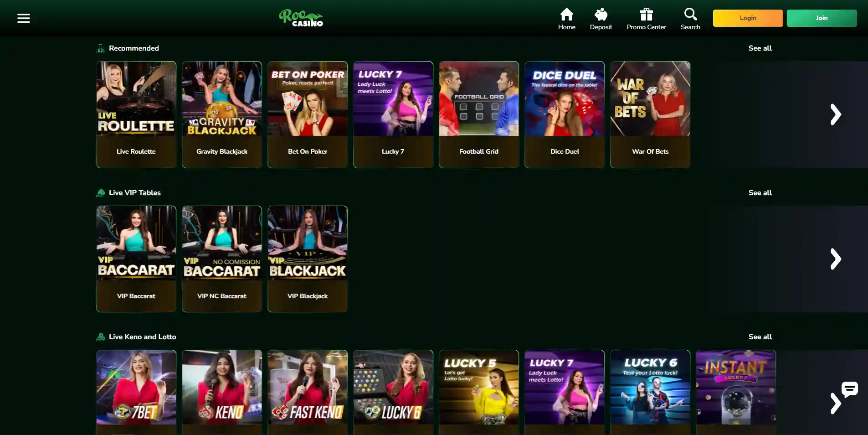Click the 'VIP NC Baccarat' card caption
The image size is (868, 435).
click(222, 296)
